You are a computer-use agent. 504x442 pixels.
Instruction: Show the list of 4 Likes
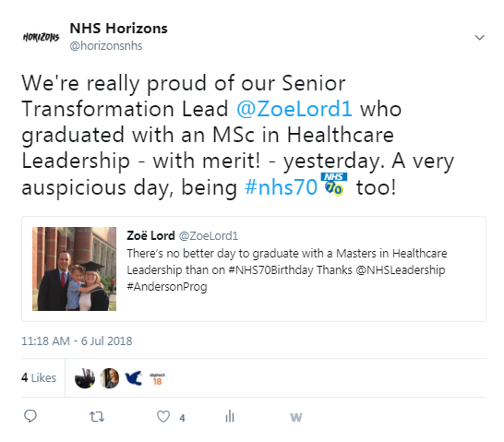click(x=39, y=377)
